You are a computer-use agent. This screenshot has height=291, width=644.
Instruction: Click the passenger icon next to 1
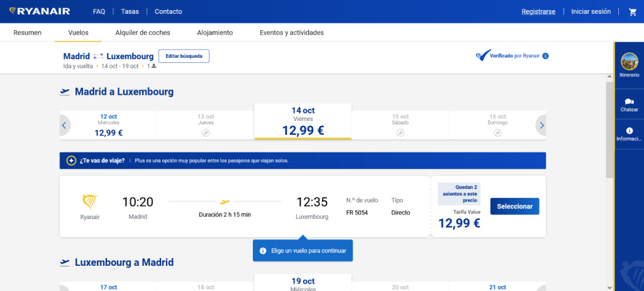pyautogui.click(x=154, y=66)
